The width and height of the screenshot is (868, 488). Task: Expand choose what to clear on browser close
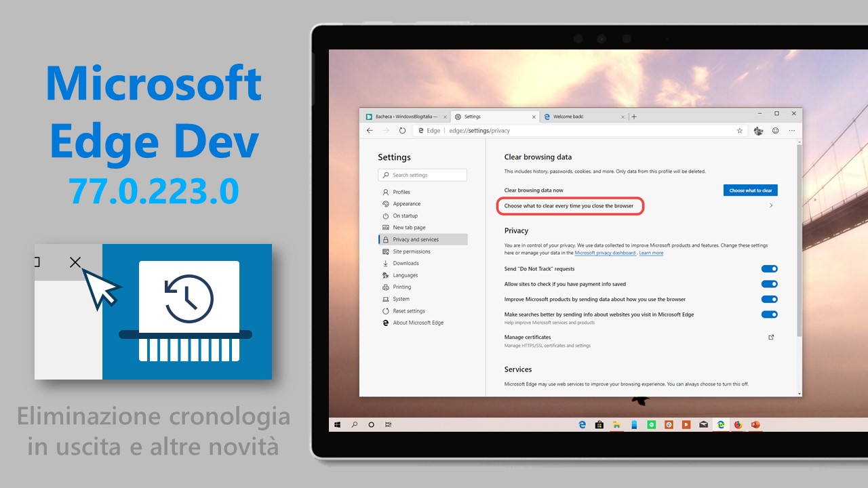pos(771,205)
